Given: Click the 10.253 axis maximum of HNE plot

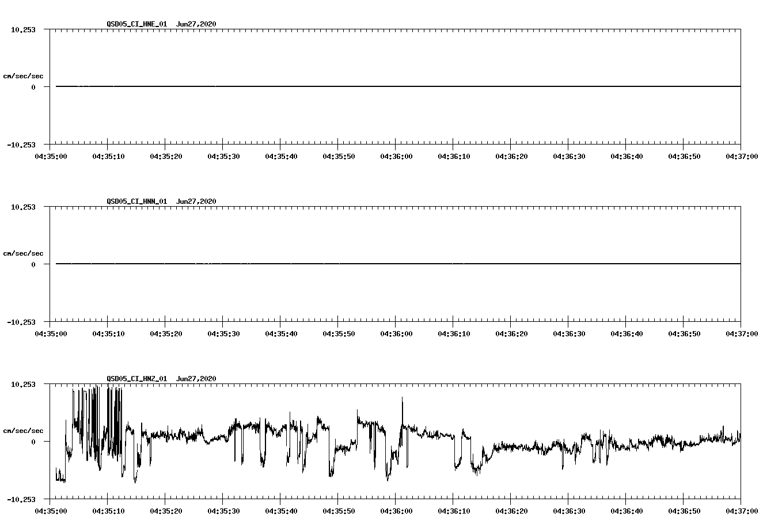Looking at the screenshot, I should [x=23, y=29].
